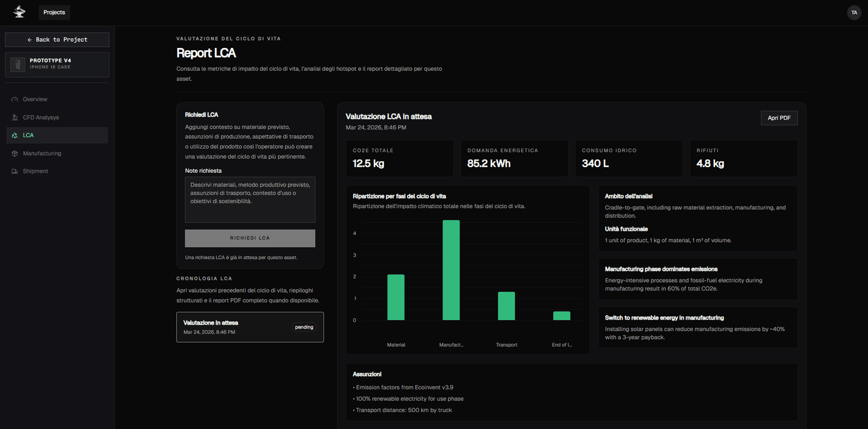Open the TA user avatar menu
The height and width of the screenshot is (429, 868).
pyautogui.click(x=854, y=12)
